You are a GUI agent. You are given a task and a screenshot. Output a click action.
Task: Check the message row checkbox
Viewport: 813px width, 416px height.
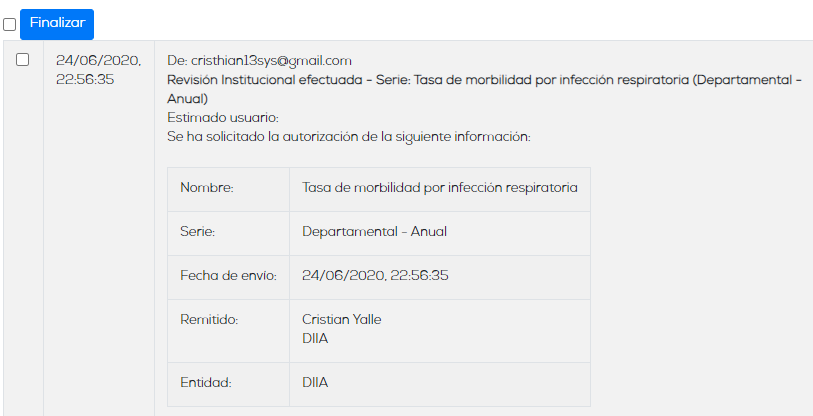tap(22, 60)
